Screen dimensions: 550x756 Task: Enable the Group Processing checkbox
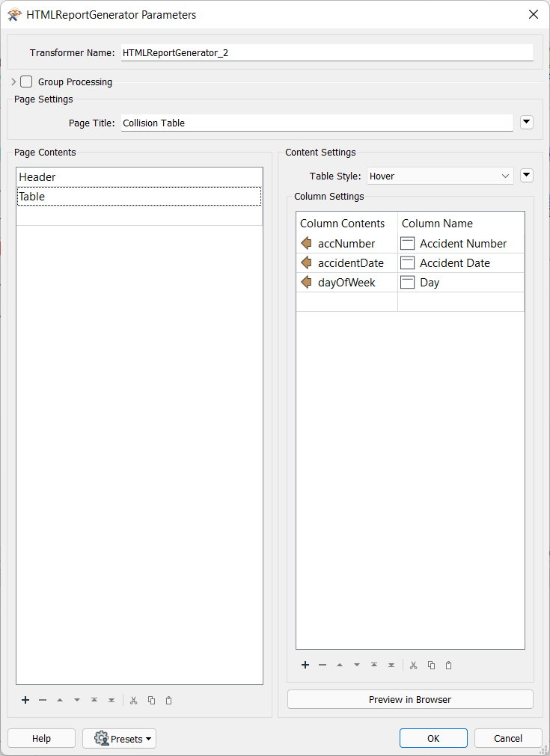point(26,82)
